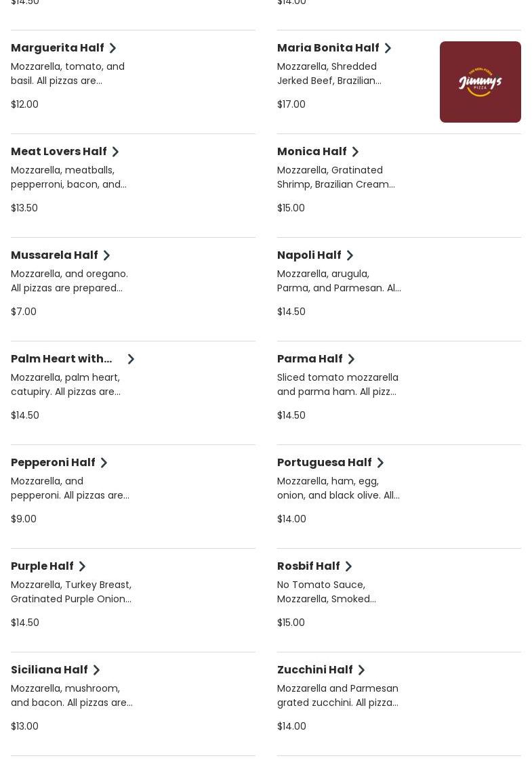
Task: Click the arrow icon beside Monica Half
Action: pos(355,152)
